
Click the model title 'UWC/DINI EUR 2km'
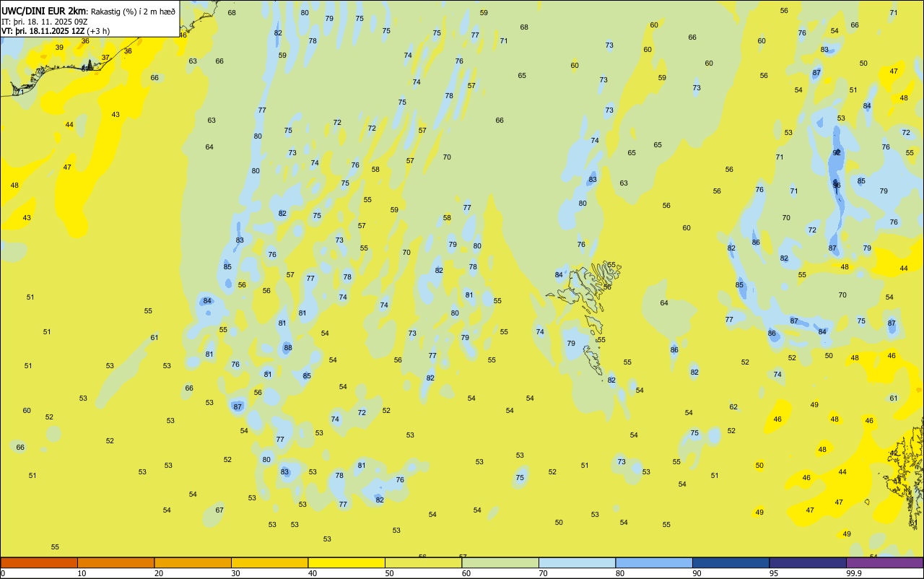(x=44, y=11)
